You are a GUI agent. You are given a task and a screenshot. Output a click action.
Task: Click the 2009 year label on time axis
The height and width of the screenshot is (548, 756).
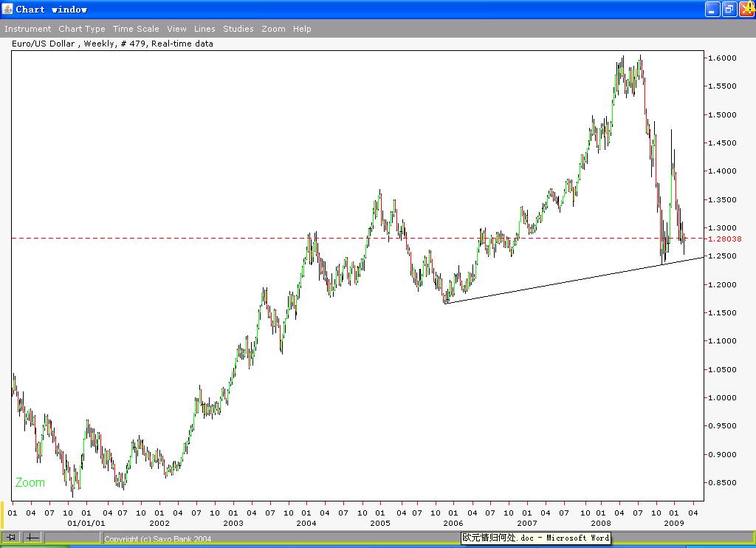(673, 523)
